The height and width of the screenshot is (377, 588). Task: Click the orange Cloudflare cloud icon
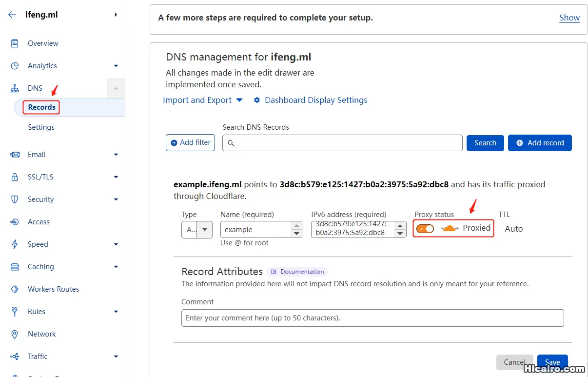click(450, 228)
